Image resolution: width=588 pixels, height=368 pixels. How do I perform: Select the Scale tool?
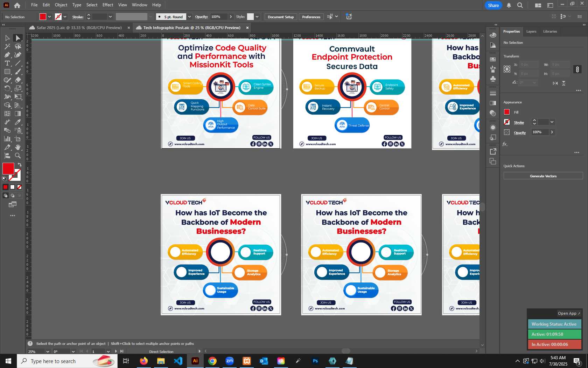(18, 88)
